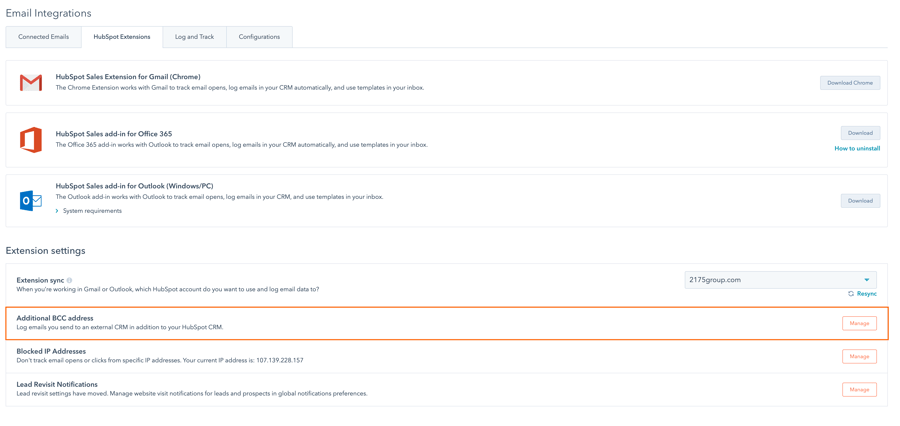Go to the Configurations tab
Image resolution: width=900 pixels, height=426 pixels.
(259, 37)
